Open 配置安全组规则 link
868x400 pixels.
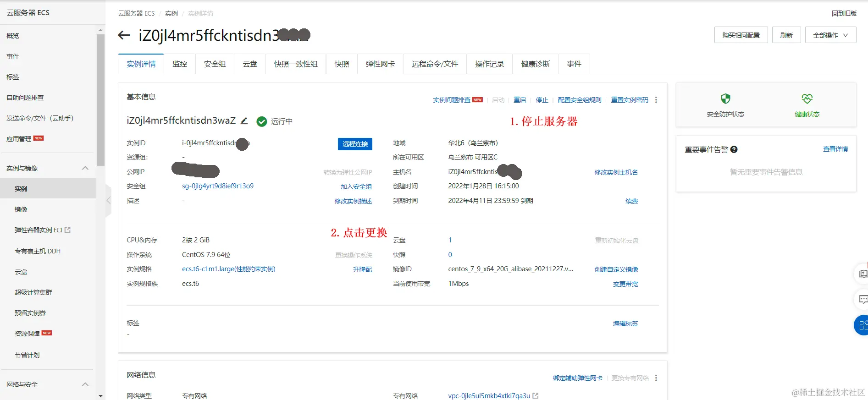click(580, 100)
